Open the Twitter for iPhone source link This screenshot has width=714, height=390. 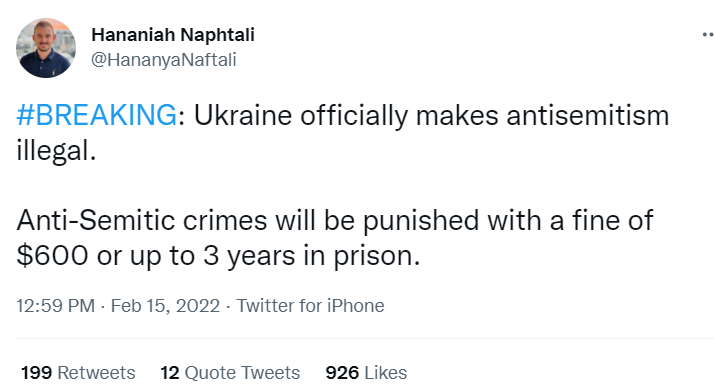coord(311,306)
